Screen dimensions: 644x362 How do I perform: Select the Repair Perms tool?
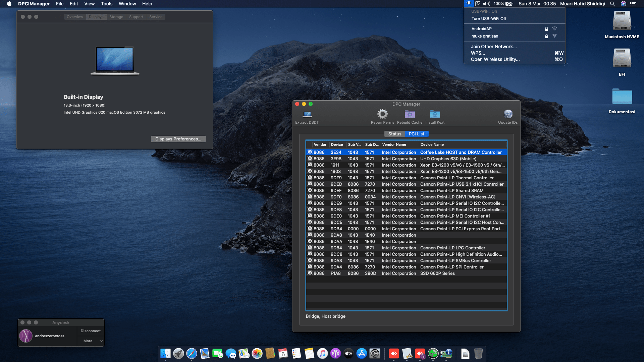pos(382,116)
